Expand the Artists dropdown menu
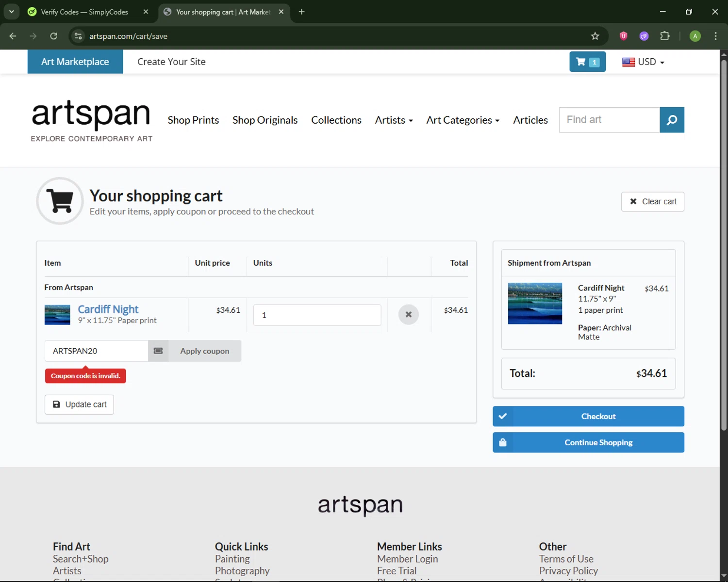Viewport: 728px width, 582px height. point(394,120)
